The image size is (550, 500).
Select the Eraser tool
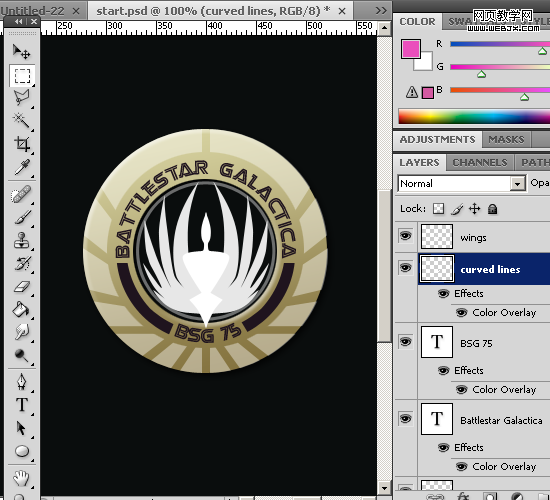[22, 287]
